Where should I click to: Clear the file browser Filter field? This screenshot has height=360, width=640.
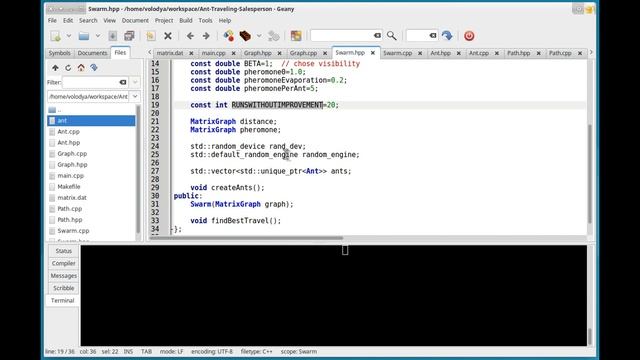click(x=123, y=82)
